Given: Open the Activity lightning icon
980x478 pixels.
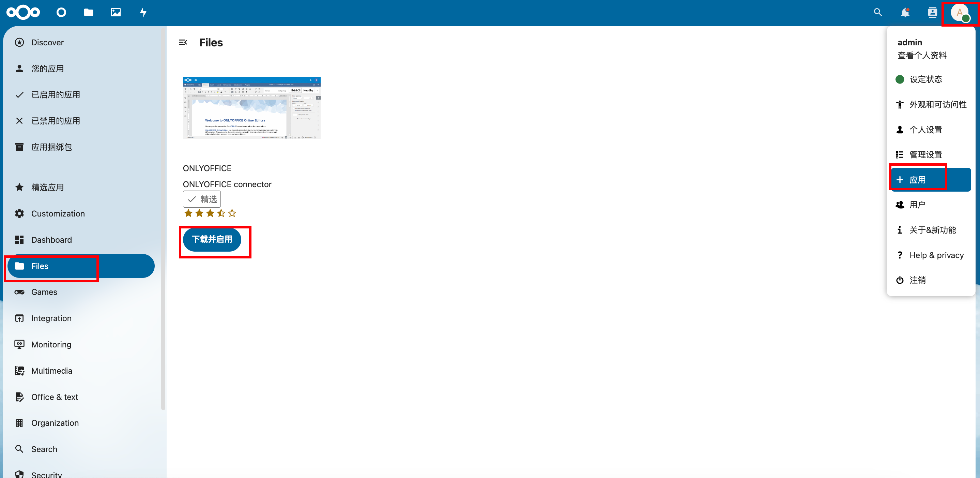Looking at the screenshot, I should point(143,13).
